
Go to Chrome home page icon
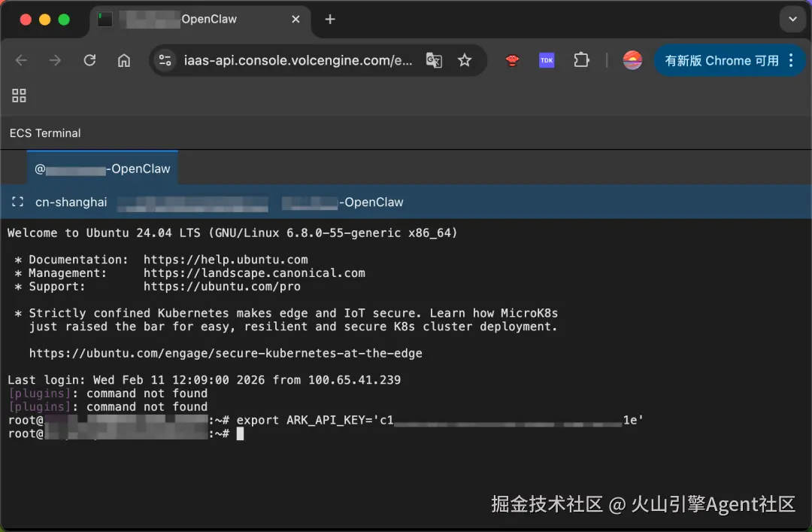tap(124, 61)
